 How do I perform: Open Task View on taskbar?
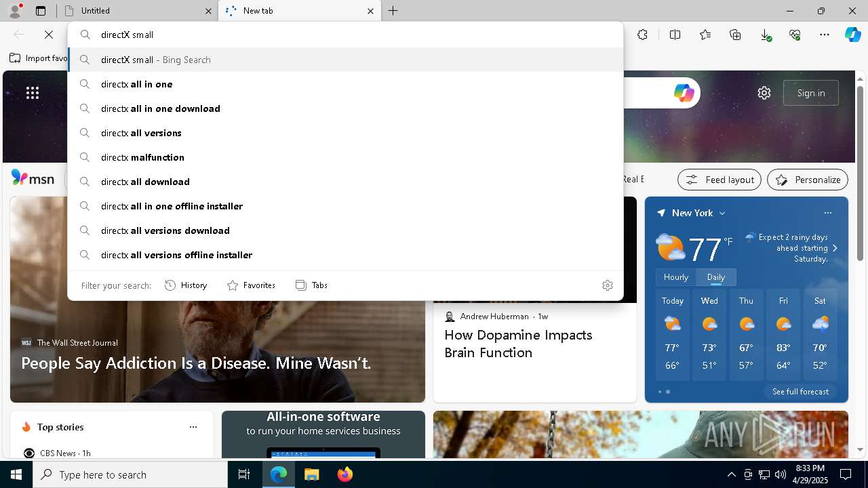pyautogui.click(x=244, y=474)
